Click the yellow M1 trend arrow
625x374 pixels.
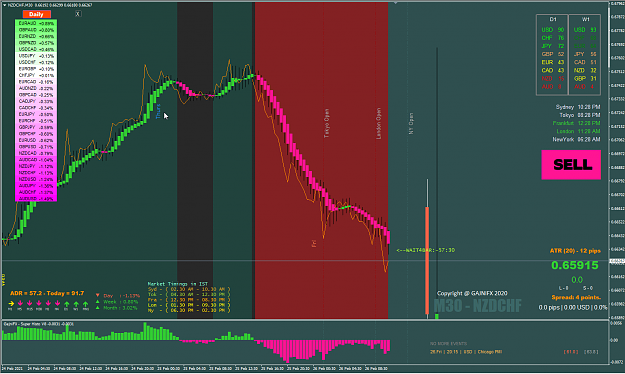click(x=10, y=304)
